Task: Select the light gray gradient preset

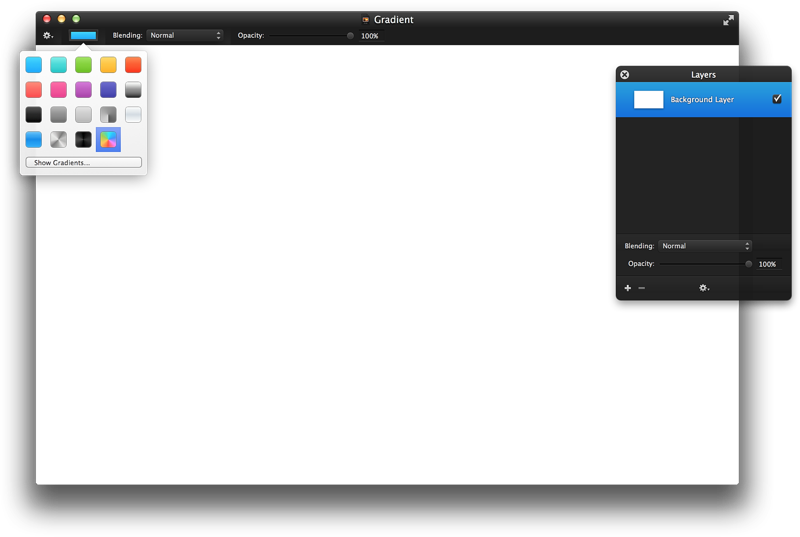Action: pos(84,115)
